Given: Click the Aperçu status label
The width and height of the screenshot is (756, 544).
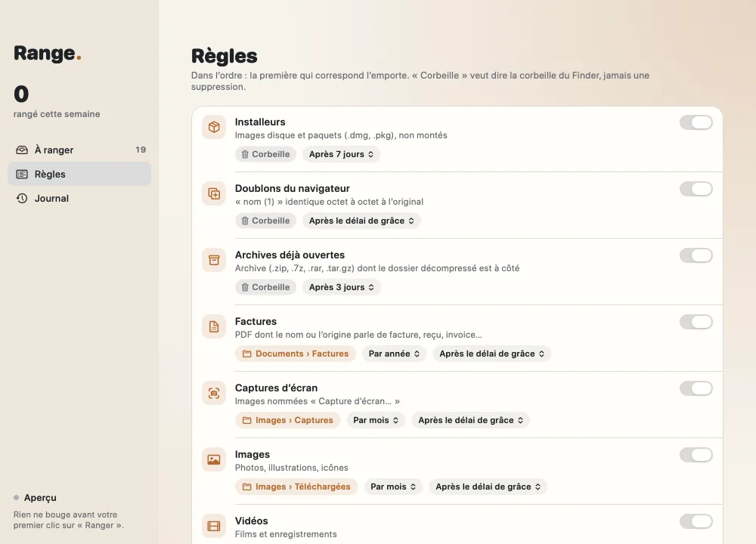Looking at the screenshot, I should coord(40,498).
